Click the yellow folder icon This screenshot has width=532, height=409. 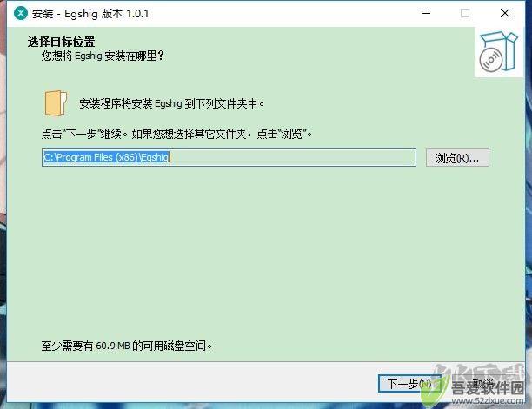coord(56,103)
